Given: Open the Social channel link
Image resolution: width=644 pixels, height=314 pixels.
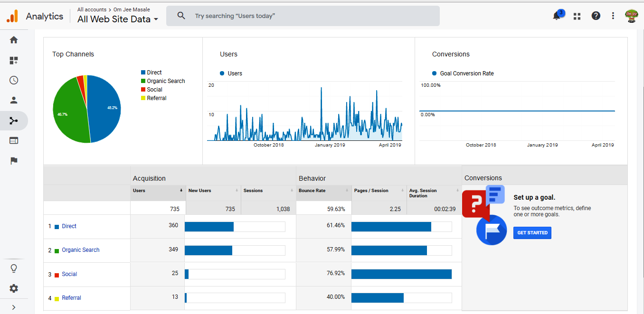Looking at the screenshot, I should [69, 274].
